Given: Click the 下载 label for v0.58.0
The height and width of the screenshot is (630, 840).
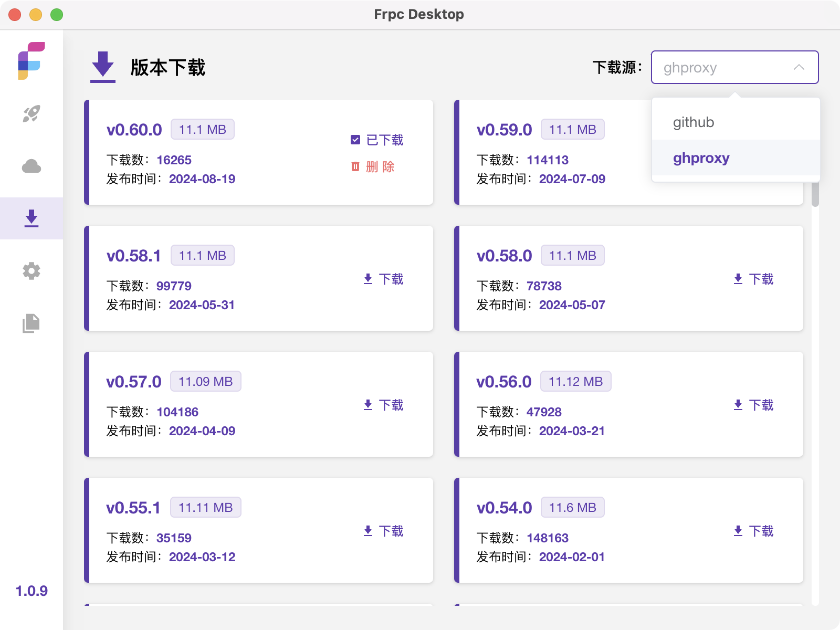Looking at the screenshot, I should [762, 279].
